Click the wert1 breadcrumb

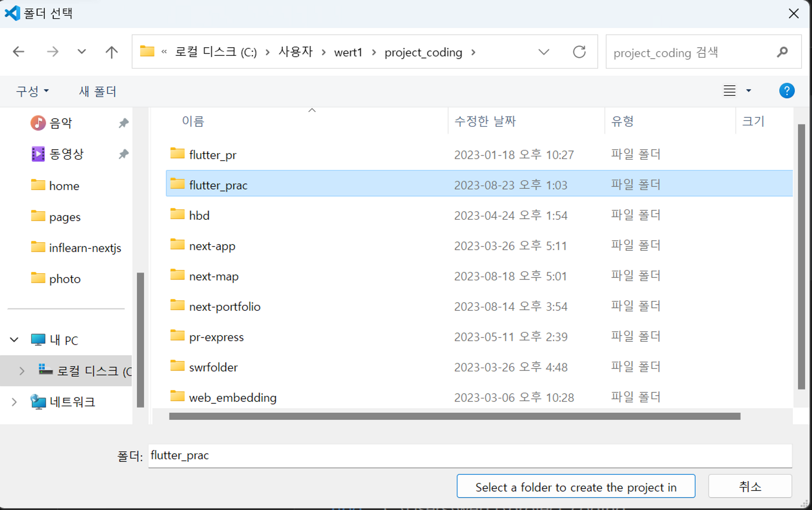tap(348, 52)
